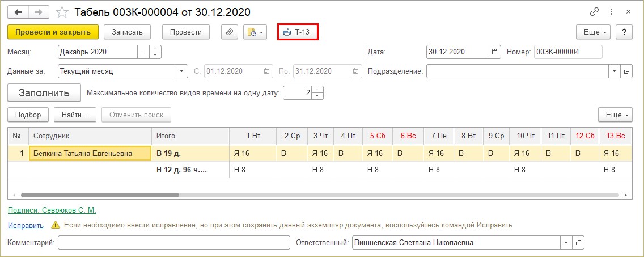The width and height of the screenshot is (644, 257).
Task: Click the Исправить link
Action: coord(26,225)
